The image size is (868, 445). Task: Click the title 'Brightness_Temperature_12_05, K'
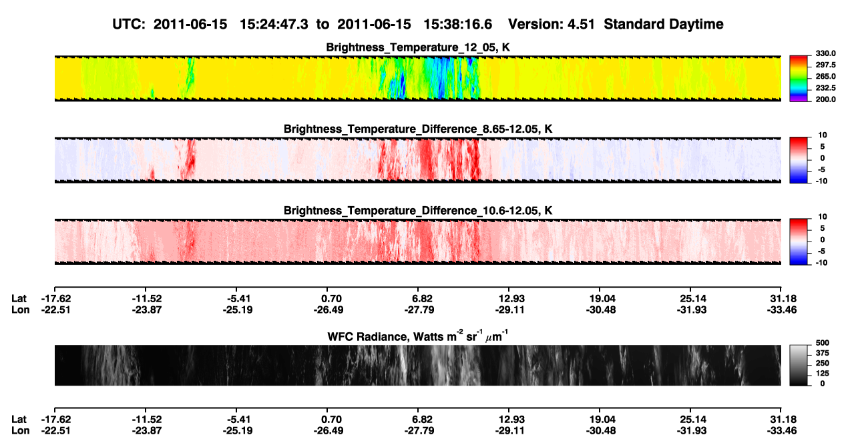coord(418,47)
